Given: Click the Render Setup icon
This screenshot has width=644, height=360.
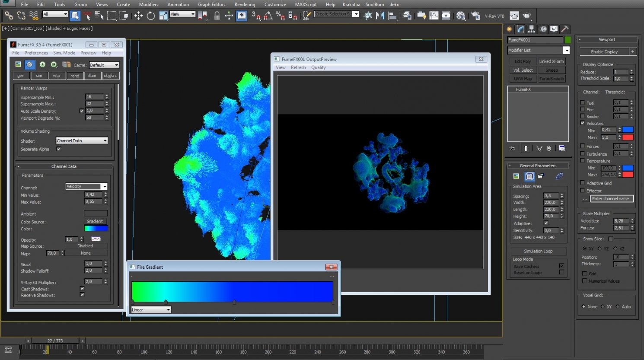Looking at the screenshot, I should click(475, 16).
